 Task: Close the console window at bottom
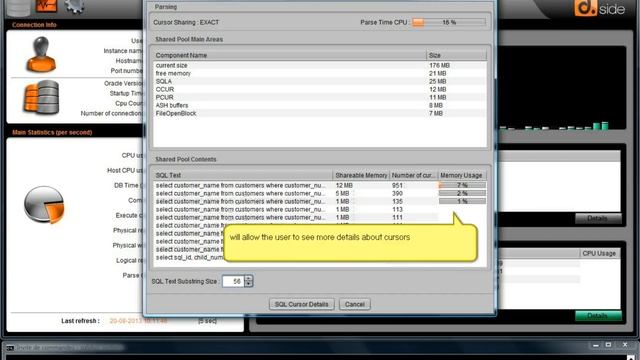pyautogui.click(x=625, y=345)
